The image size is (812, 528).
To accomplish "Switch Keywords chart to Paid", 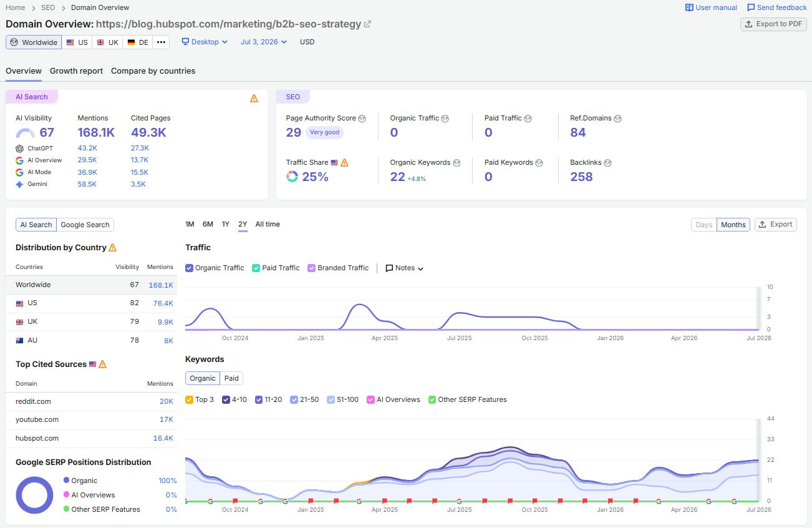I will click(231, 378).
